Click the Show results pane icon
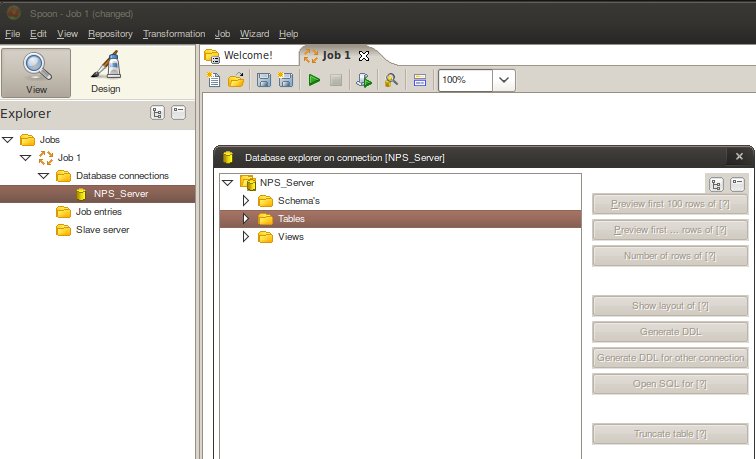Image resolution: width=756 pixels, height=459 pixels. [x=419, y=80]
